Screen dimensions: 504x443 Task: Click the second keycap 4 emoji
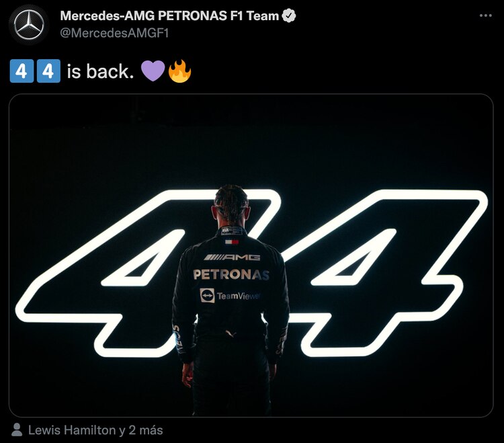click(x=48, y=71)
